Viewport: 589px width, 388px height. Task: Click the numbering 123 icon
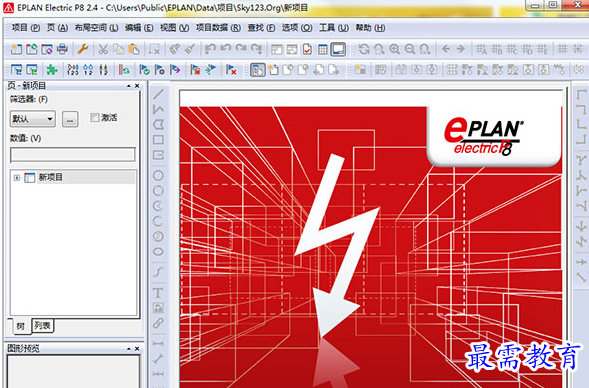pos(72,69)
